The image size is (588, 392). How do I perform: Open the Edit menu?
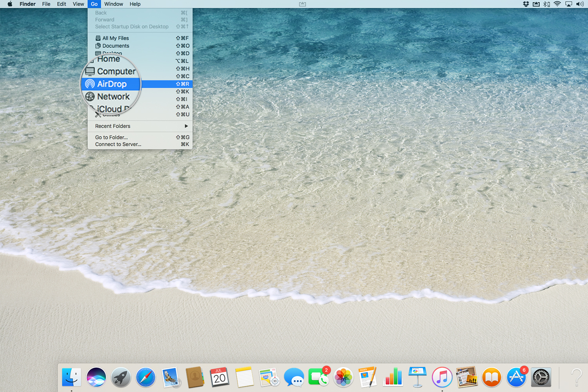tap(62, 4)
